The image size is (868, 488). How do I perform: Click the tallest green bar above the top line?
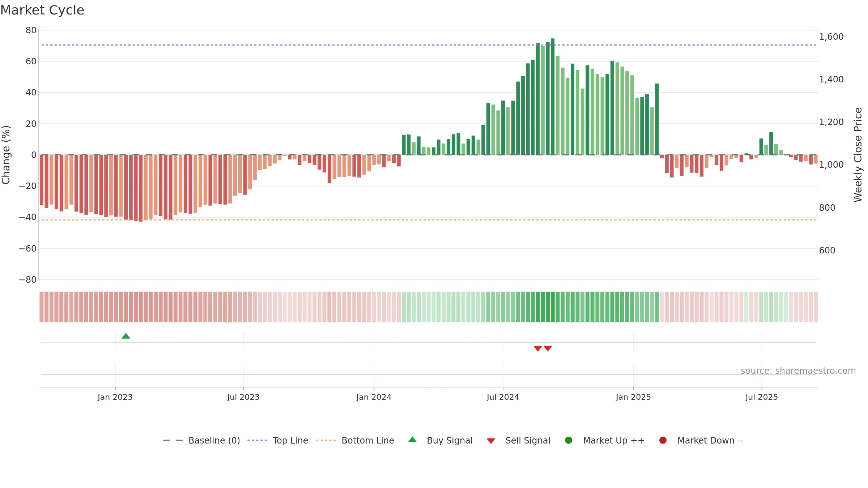point(553,97)
